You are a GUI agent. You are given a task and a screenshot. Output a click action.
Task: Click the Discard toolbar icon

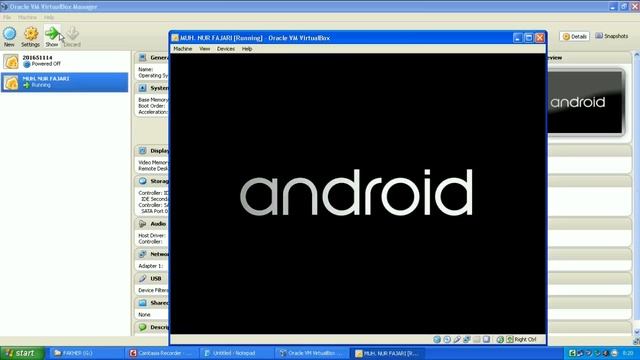pyautogui.click(x=73, y=36)
